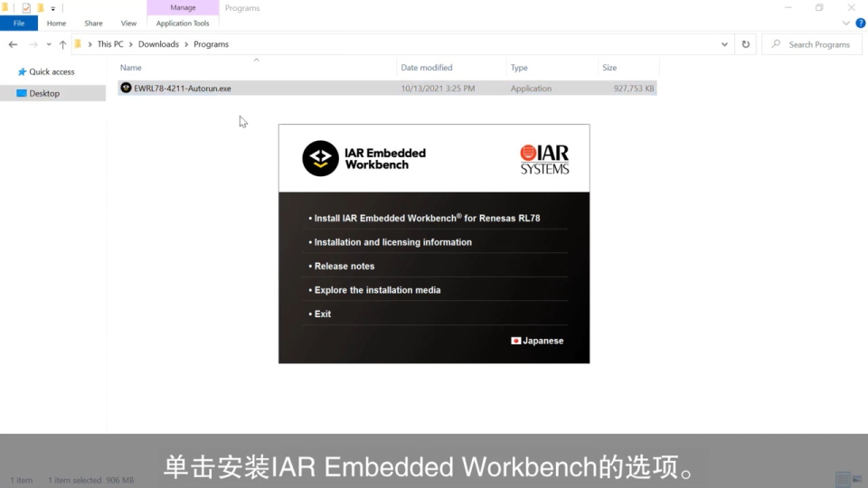Install IAR Embedded Workbench for Renesas RL78
This screenshot has height=488, width=868.
(x=427, y=218)
